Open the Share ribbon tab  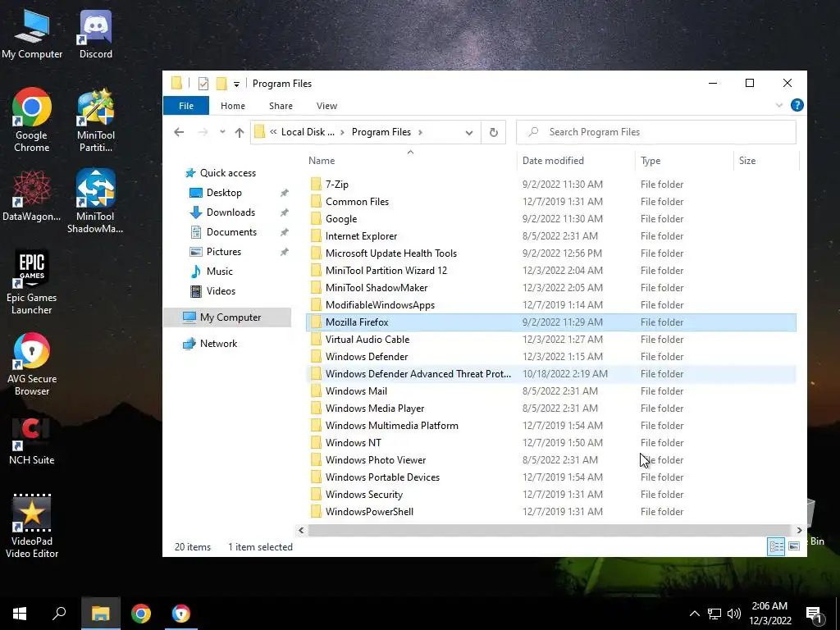pyautogui.click(x=281, y=106)
